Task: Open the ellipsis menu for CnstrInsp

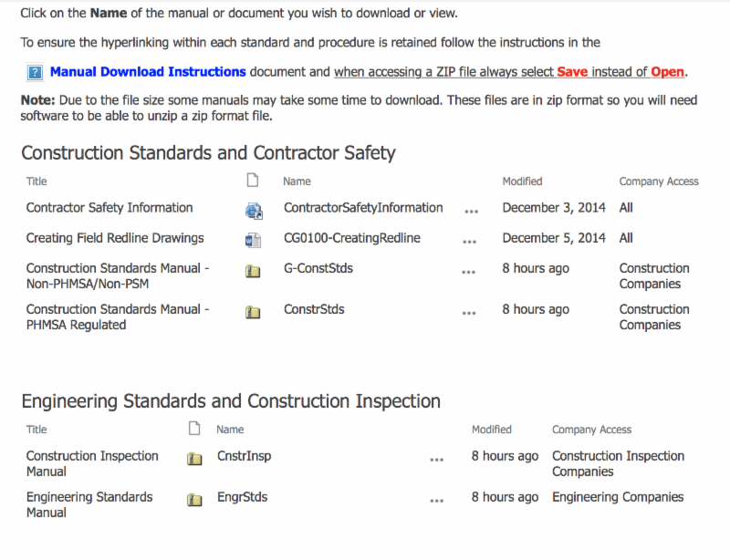Action: tap(436, 459)
